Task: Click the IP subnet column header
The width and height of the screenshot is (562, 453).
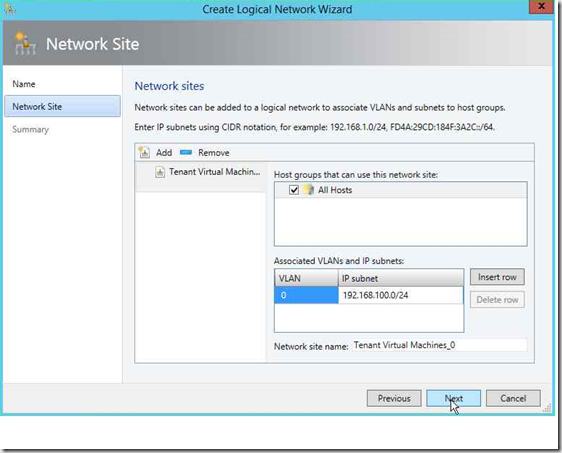Action: (400, 278)
